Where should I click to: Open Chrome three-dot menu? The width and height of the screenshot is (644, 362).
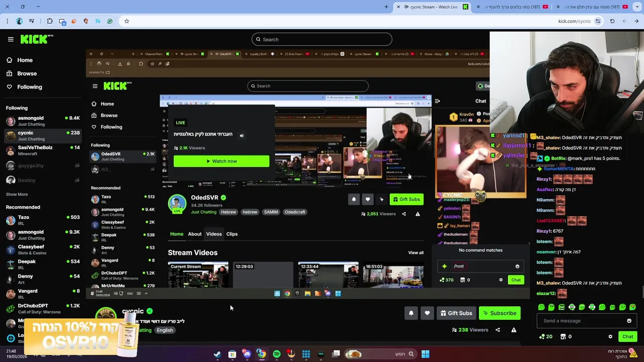[7, 21]
